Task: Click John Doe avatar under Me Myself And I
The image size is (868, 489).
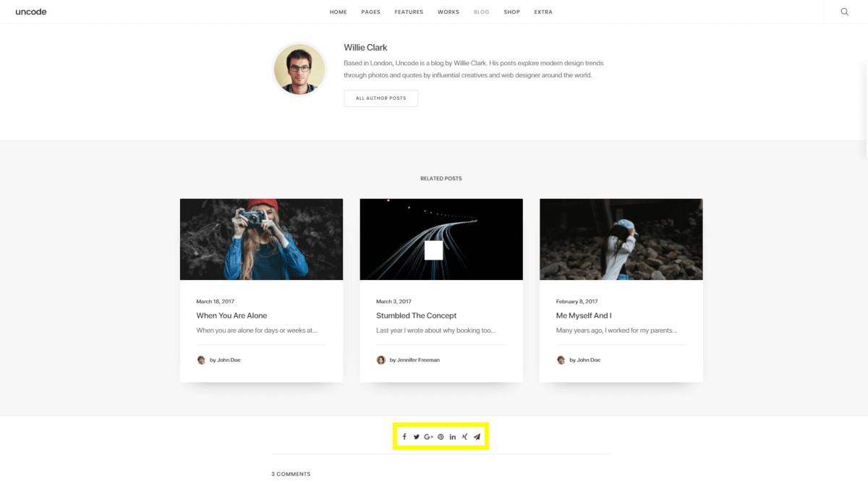Action: click(x=561, y=360)
